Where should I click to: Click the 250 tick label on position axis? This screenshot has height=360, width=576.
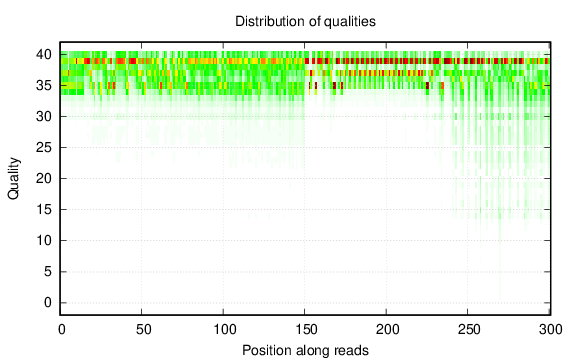(469, 329)
